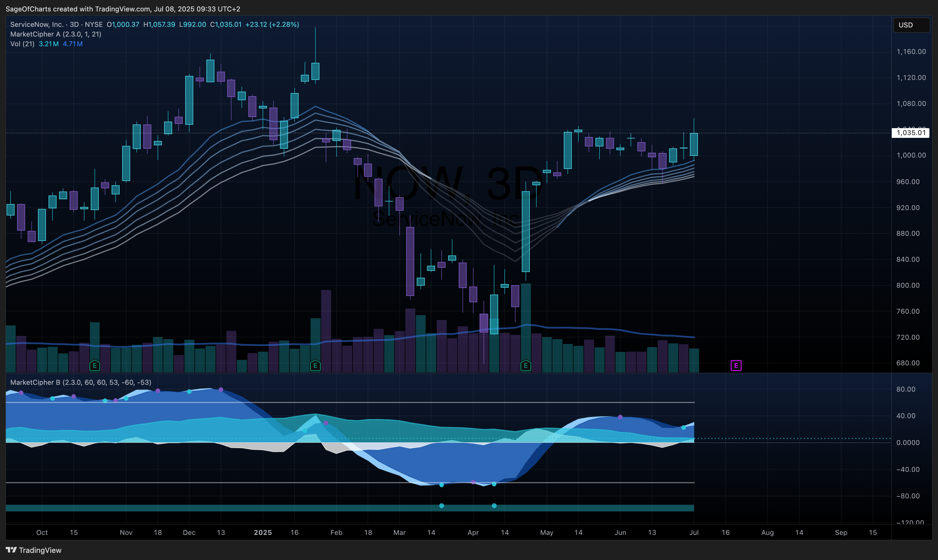
Task: Click the open value O1,000.37
Action: pyautogui.click(x=123, y=25)
